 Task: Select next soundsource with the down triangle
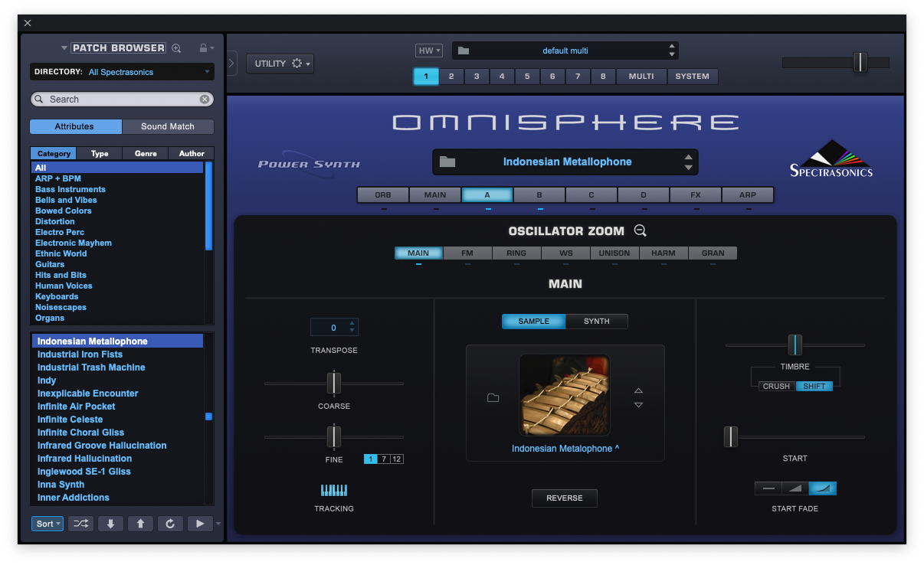(638, 405)
